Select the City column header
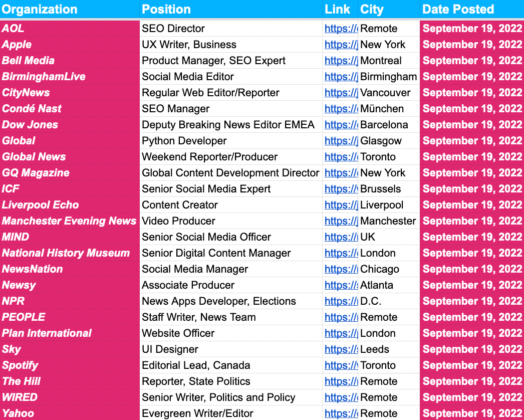 click(x=389, y=9)
